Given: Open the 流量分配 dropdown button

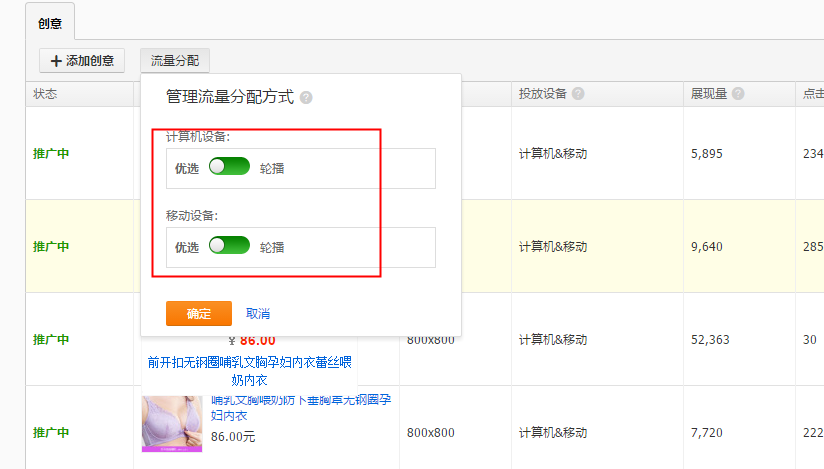Looking at the screenshot, I should pyautogui.click(x=175, y=61).
